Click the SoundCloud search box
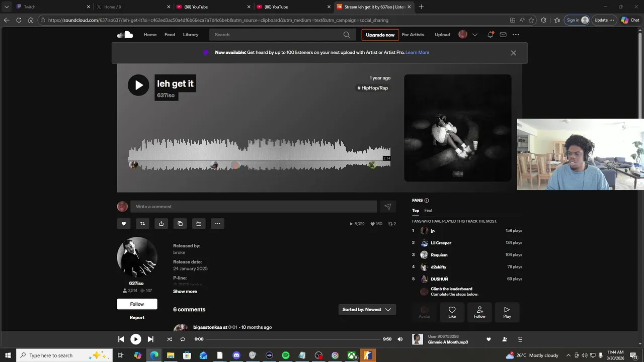 (x=282, y=35)
